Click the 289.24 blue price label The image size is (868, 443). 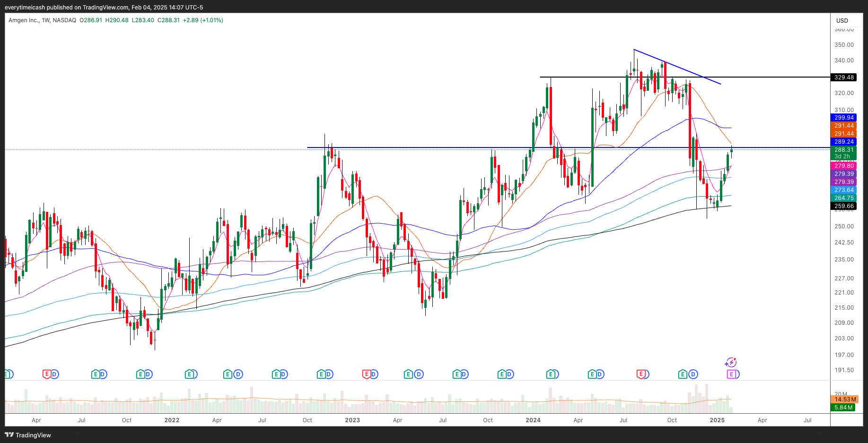click(844, 141)
